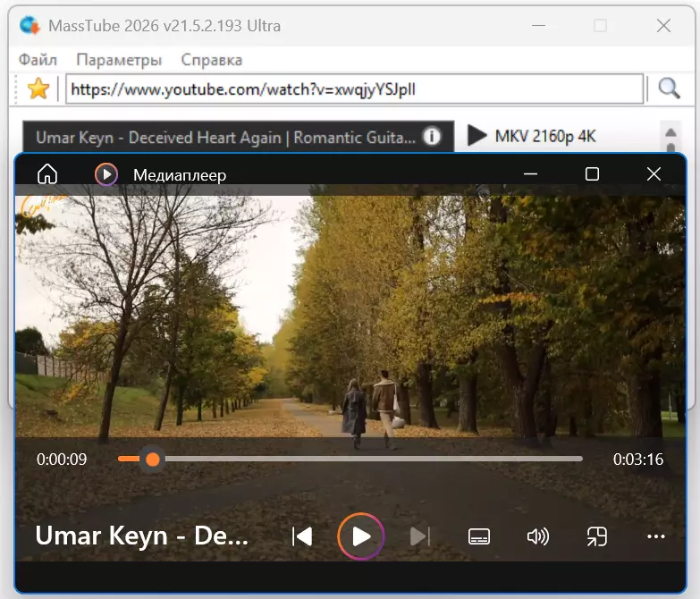Skip to the next track
Screen dimensions: 700x599
tap(419, 536)
